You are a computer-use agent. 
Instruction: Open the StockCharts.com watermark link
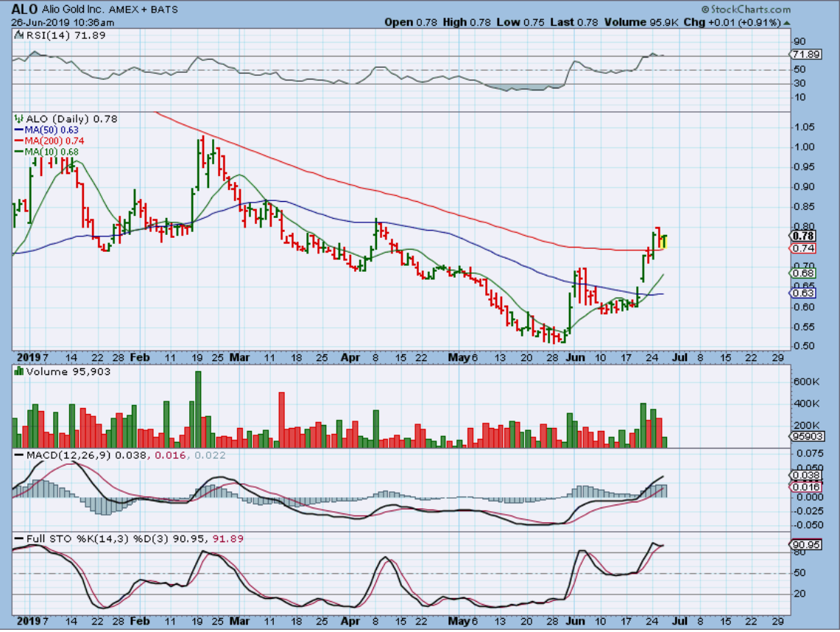click(746, 9)
